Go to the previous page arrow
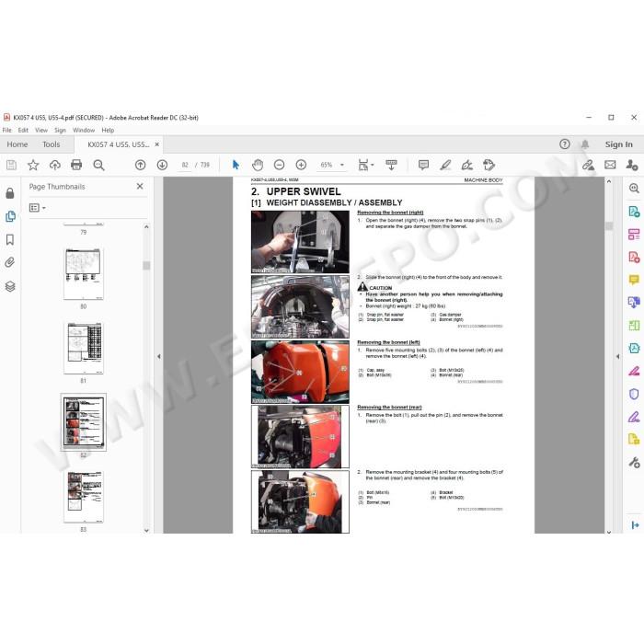The height and width of the screenshot is (644, 644). (141, 165)
